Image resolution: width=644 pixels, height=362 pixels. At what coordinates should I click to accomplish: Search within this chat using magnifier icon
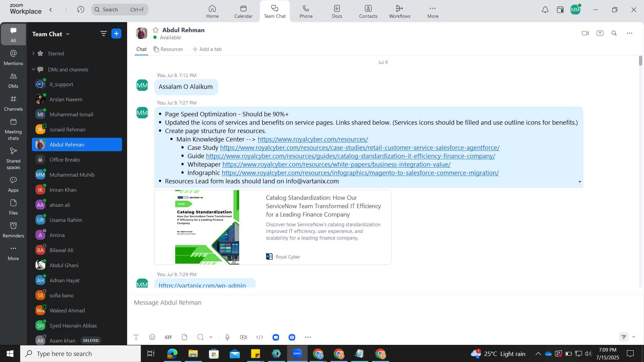[x=614, y=33]
